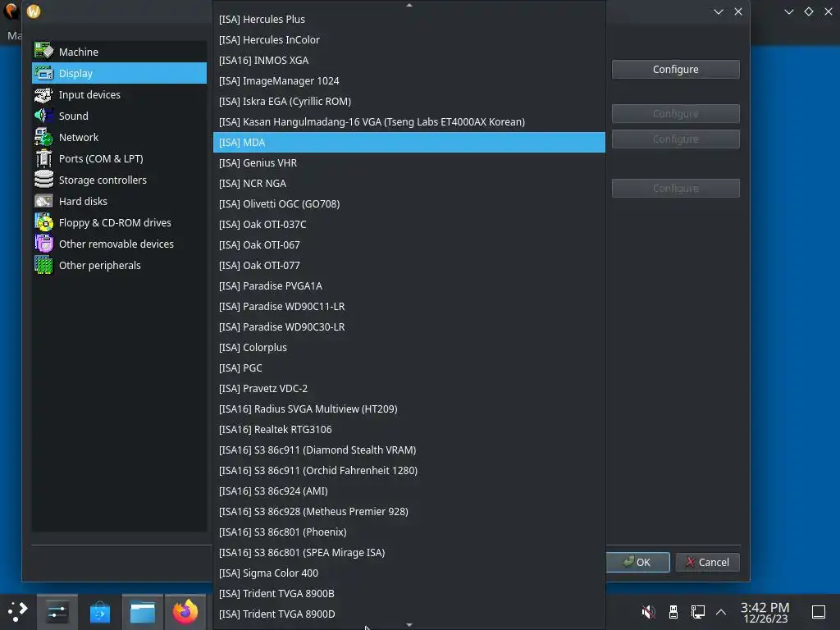Image resolution: width=840 pixels, height=630 pixels.
Task: Open the Input devices icon
Action: click(x=44, y=94)
